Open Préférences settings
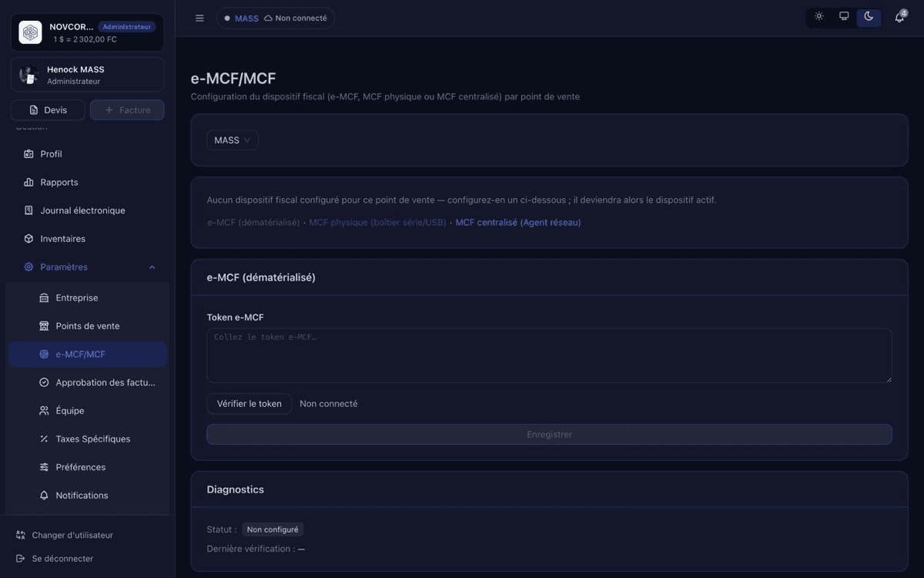 coord(87,468)
